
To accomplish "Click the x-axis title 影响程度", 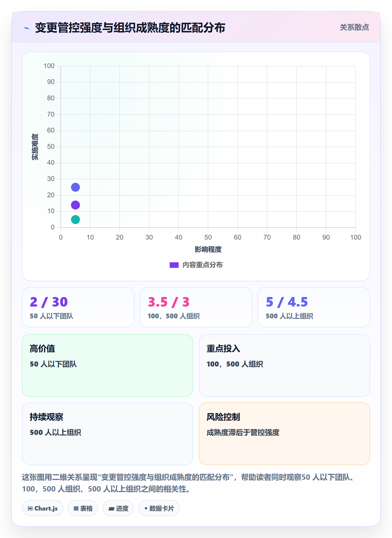I will pos(208,249).
